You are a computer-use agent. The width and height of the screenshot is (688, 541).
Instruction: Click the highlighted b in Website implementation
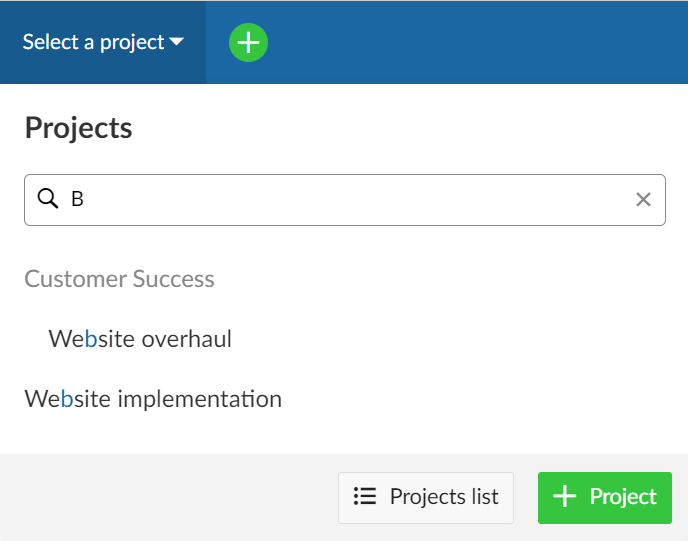coord(67,399)
